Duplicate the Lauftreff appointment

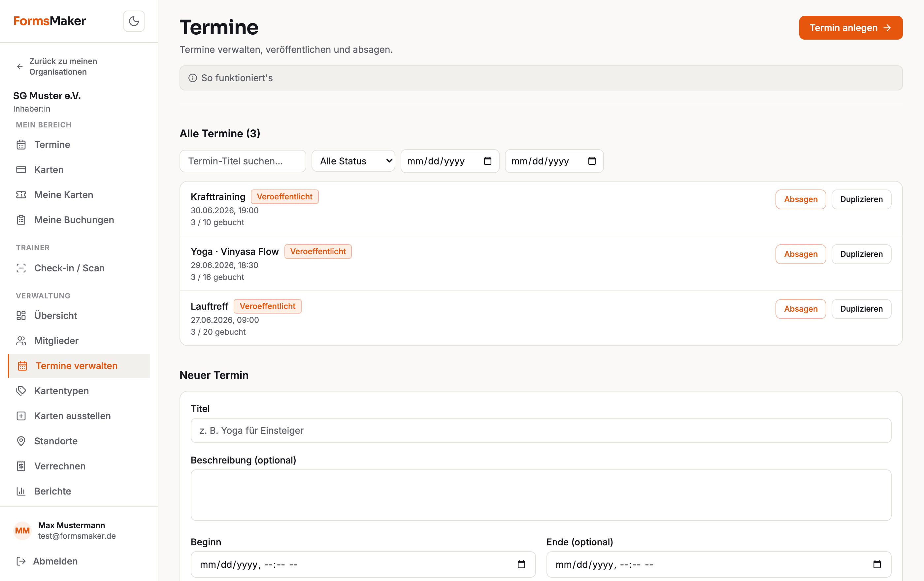[861, 309]
